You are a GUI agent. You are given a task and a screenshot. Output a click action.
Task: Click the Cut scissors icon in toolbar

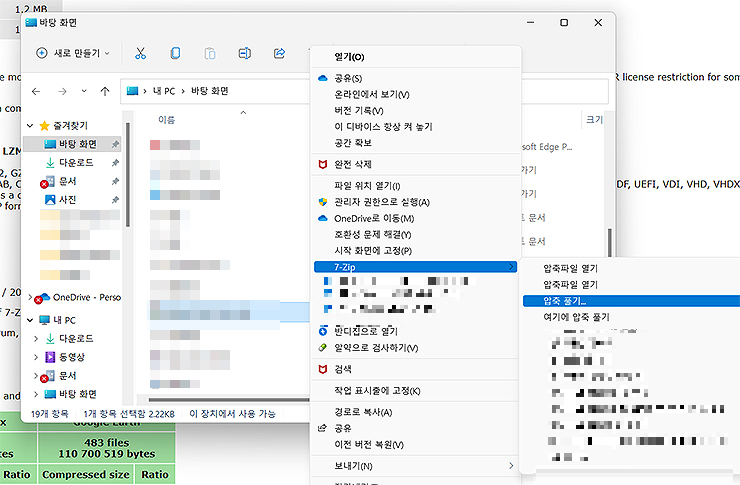(140, 53)
